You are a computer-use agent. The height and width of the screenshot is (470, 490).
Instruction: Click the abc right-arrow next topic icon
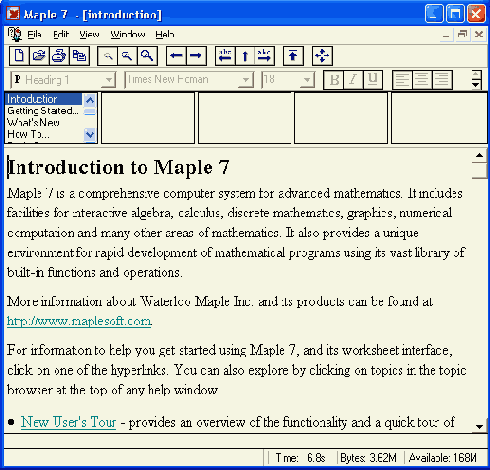[265, 56]
